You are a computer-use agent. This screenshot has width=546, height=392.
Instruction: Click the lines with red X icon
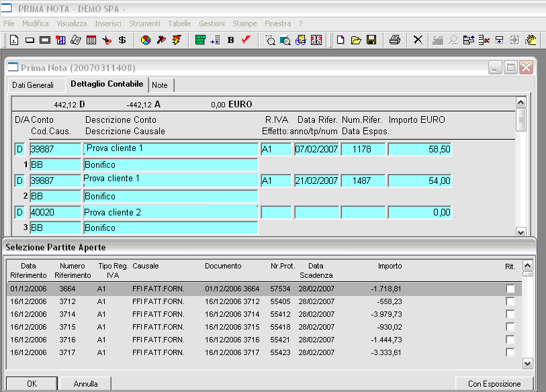coord(484,40)
